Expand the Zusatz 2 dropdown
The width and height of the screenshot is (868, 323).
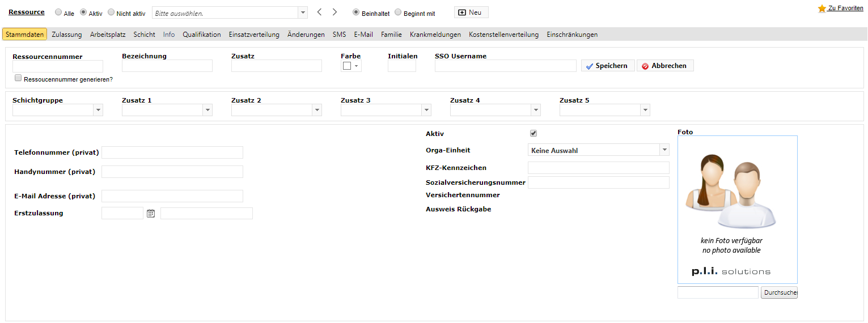(x=317, y=110)
